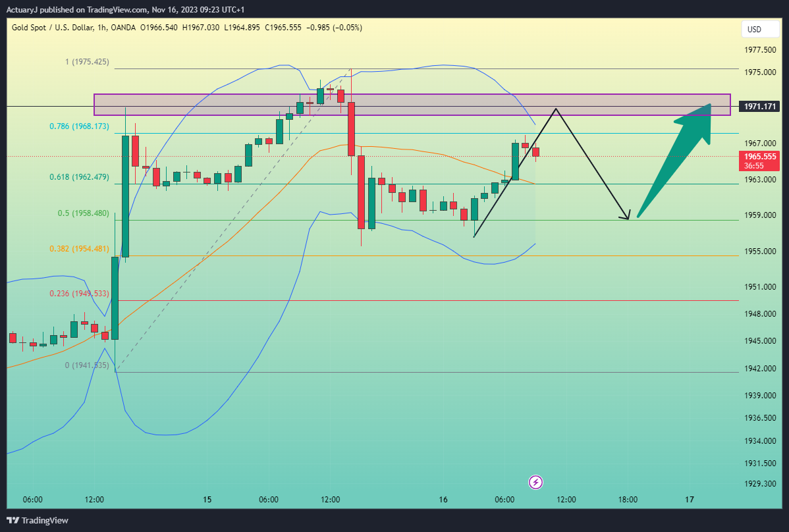
Task: Click the C1965.555 close value
Action: (x=283, y=28)
